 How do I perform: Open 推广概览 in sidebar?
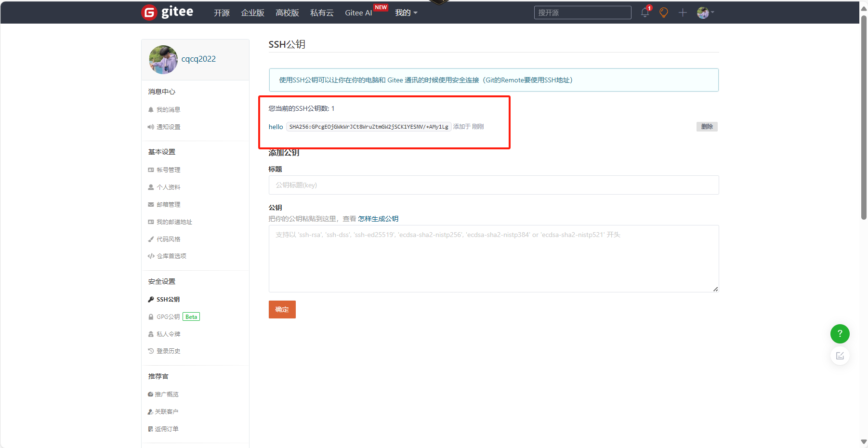167,395
